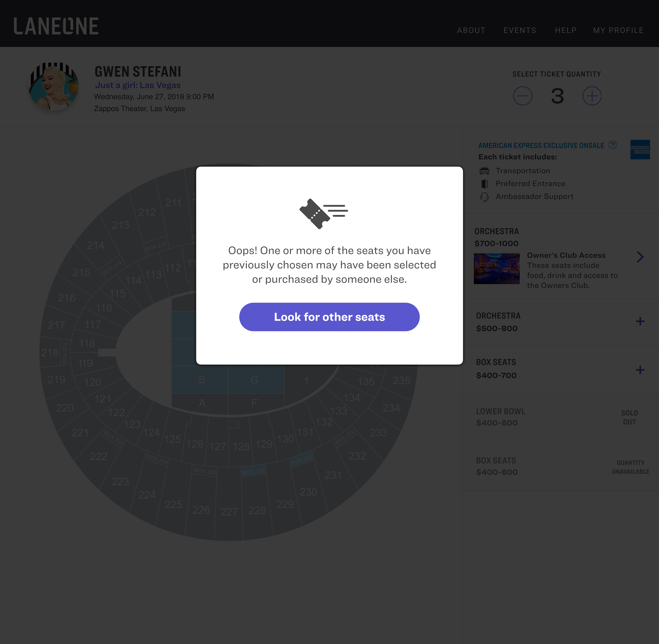The width and height of the screenshot is (659, 644).
Task: Expand the Orchestra $500-800 section
Action: [640, 321]
